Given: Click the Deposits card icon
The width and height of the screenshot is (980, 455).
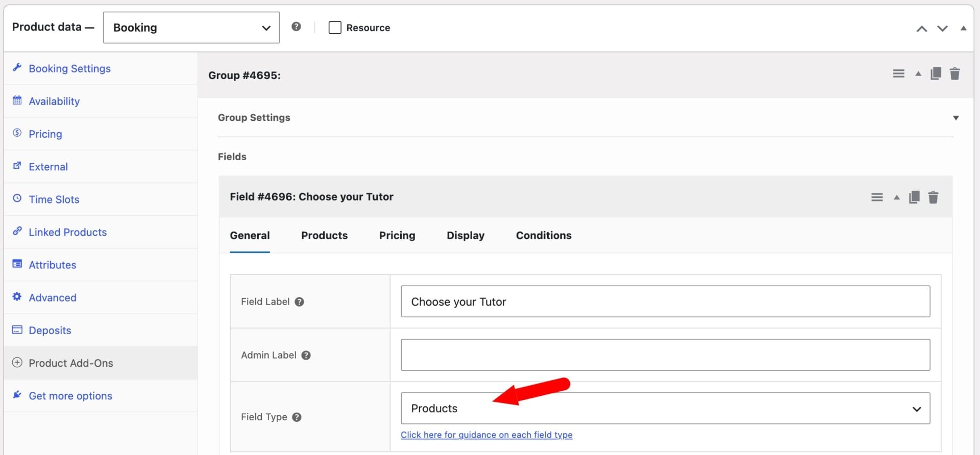Looking at the screenshot, I should click(17, 330).
